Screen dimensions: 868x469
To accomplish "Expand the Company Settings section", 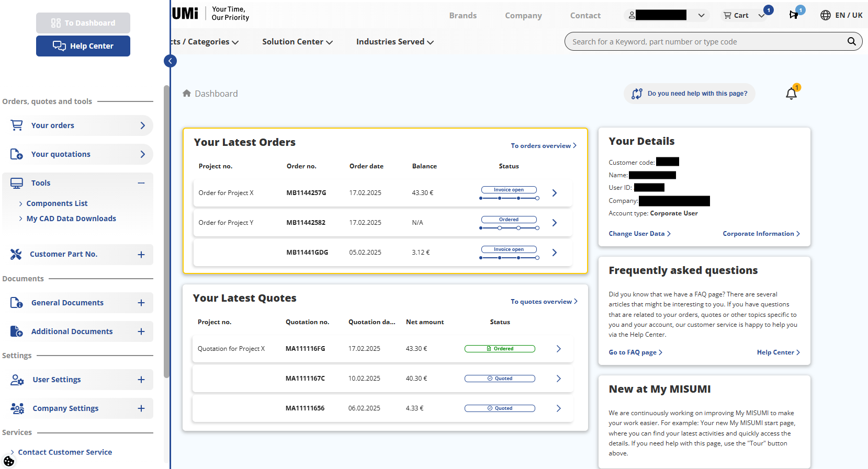I will 141,408.
